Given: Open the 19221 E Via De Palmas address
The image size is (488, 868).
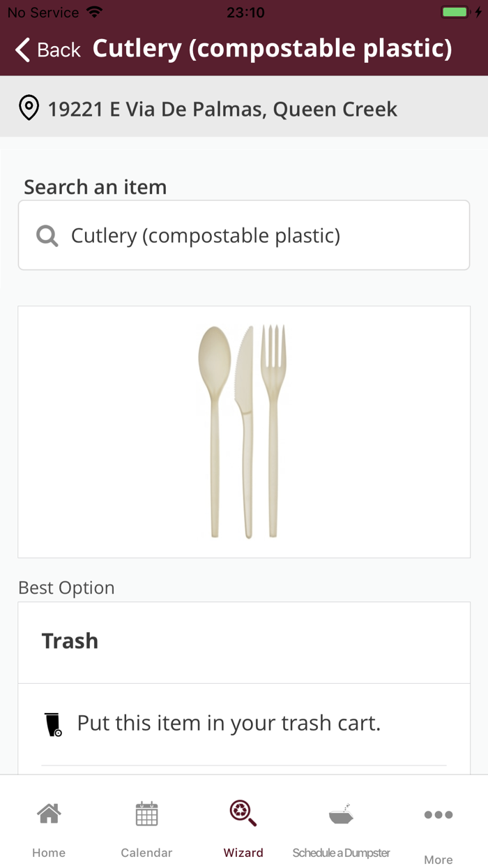Looking at the screenshot, I should coord(222,109).
